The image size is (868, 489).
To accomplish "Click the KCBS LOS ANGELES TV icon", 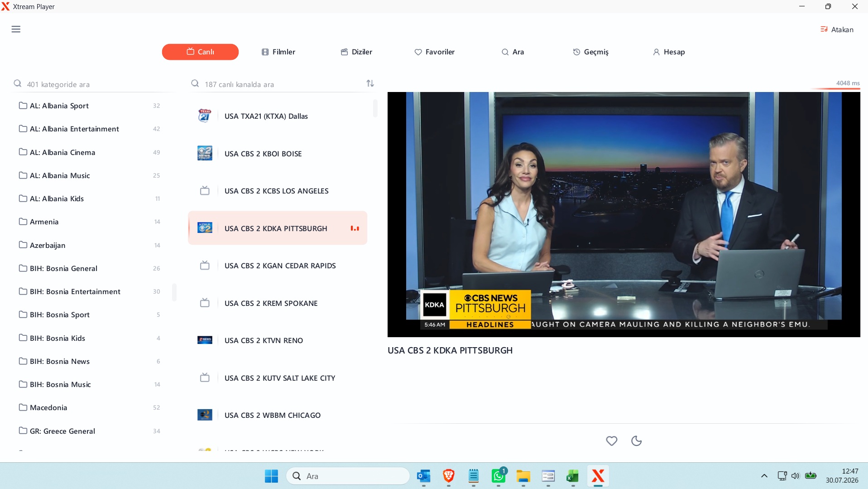I will click(x=205, y=191).
